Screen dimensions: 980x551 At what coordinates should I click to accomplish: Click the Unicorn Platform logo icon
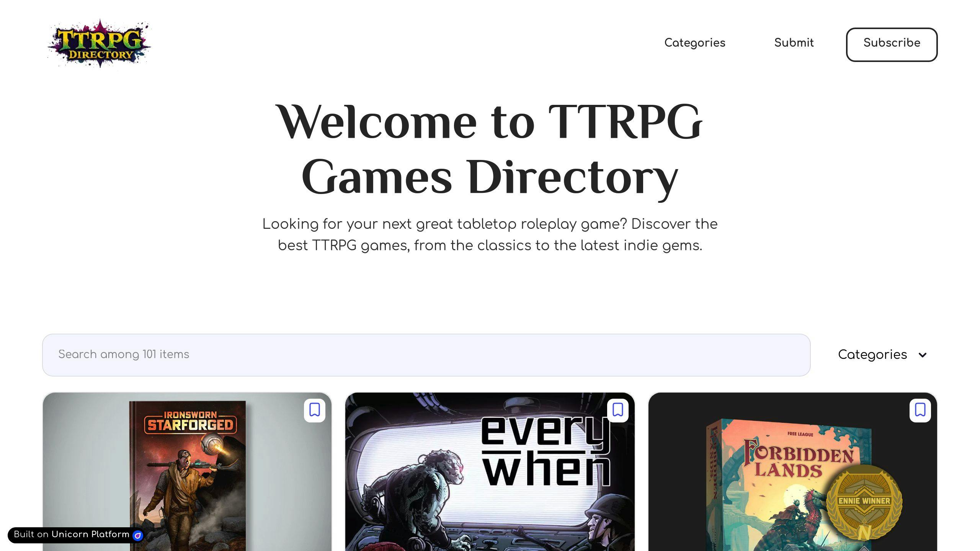(x=137, y=536)
